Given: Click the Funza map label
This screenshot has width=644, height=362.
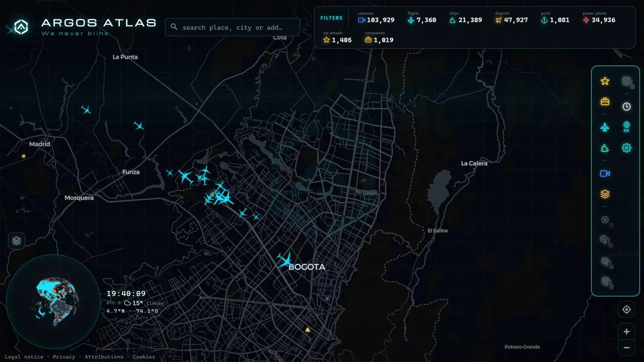Looking at the screenshot, I should click(131, 172).
